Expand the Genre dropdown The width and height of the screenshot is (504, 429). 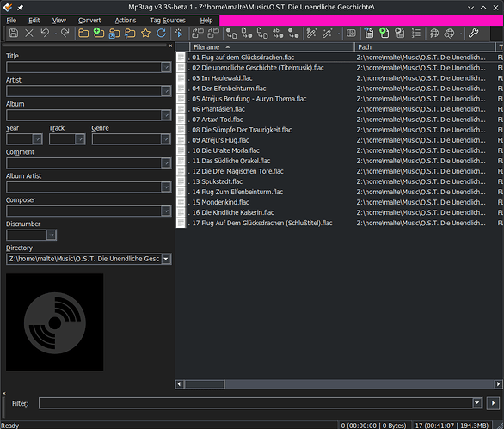click(166, 139)
